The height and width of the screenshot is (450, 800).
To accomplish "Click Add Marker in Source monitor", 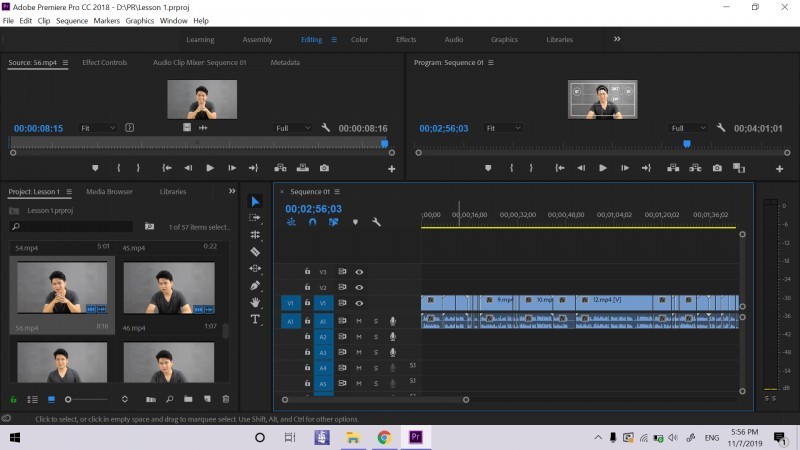I will click(x=95, y=168).
